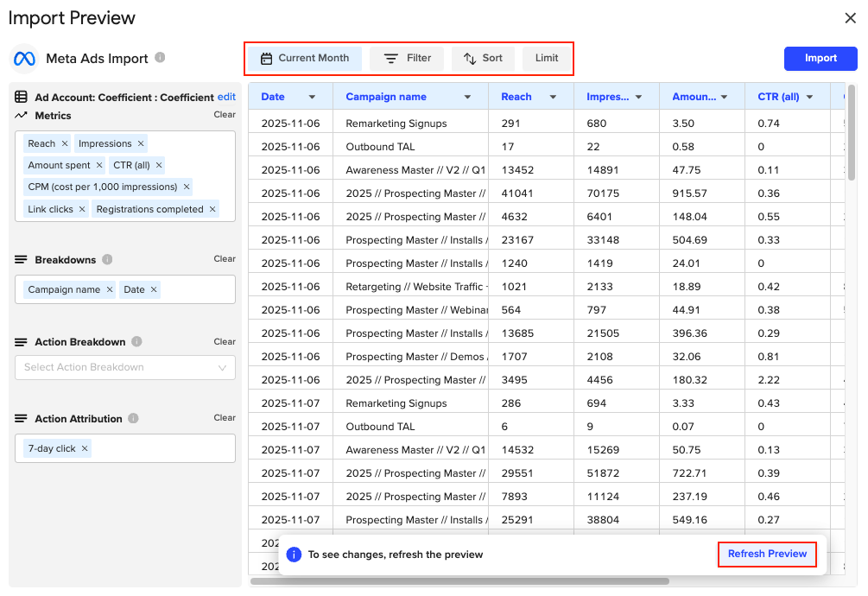Image resolution: width=868 pixels, height=596 pixels.
Task: Click the edit link next to Ad Account
Action: tap(227, 97)
